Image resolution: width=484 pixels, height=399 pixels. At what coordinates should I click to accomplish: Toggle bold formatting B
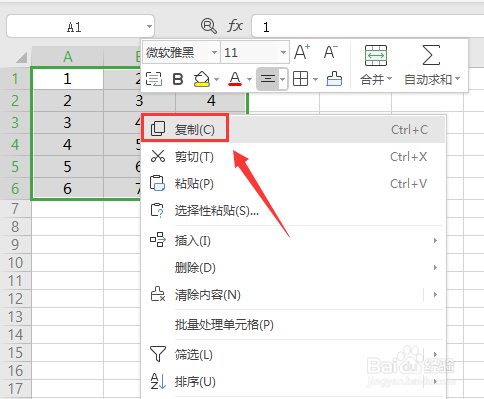pos(178,79)
